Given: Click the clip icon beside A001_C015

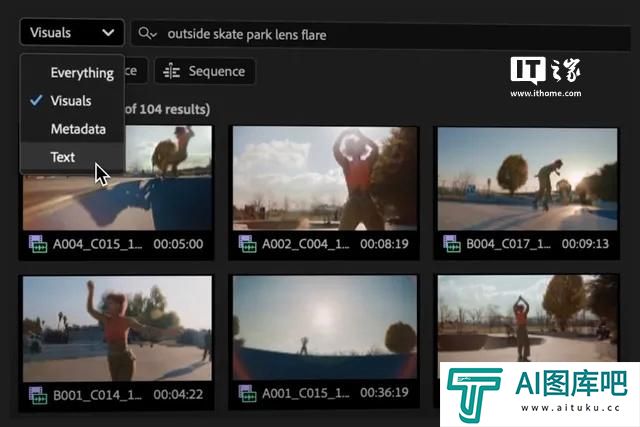Looking at the screenshot, I should pyautogui.click(x=247, y=393).
